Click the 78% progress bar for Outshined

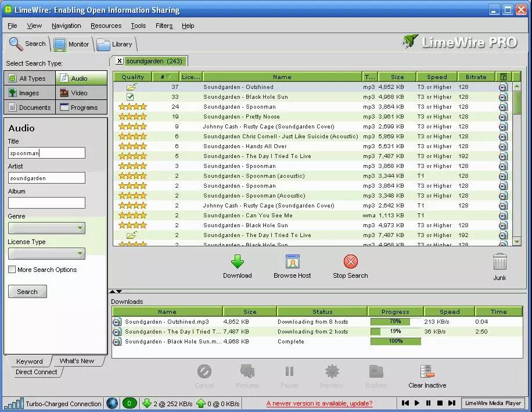click(396, 321)
